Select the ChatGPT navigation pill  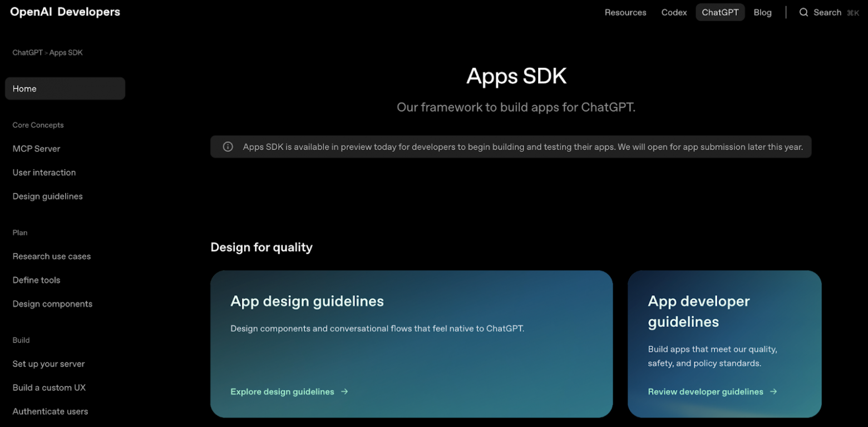click(720, 12)
